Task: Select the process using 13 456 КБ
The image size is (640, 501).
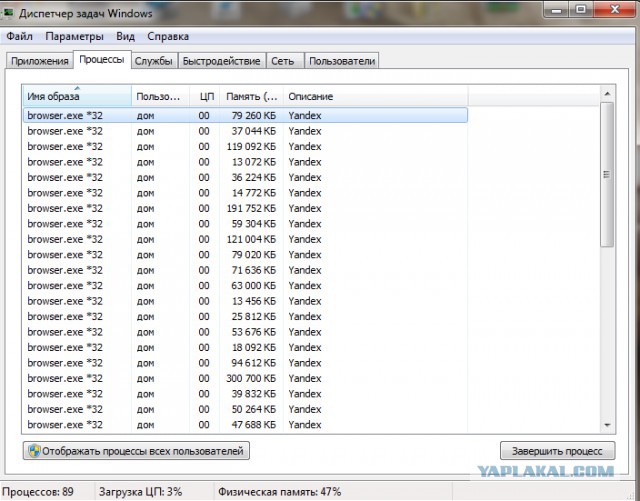Action: click(245, 301)
